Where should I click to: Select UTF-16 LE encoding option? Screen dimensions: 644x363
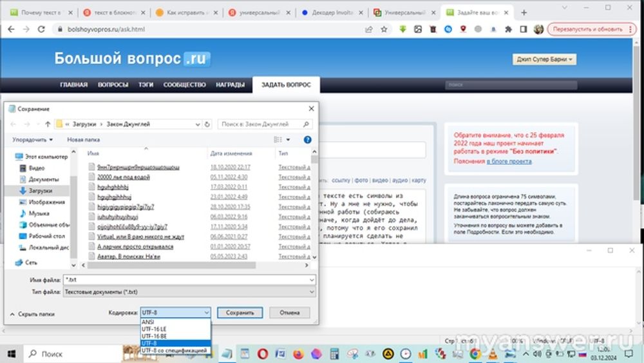coord(153,329)
